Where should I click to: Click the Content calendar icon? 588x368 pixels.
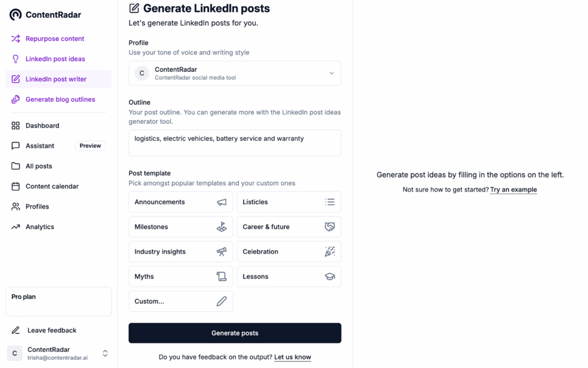16,186
